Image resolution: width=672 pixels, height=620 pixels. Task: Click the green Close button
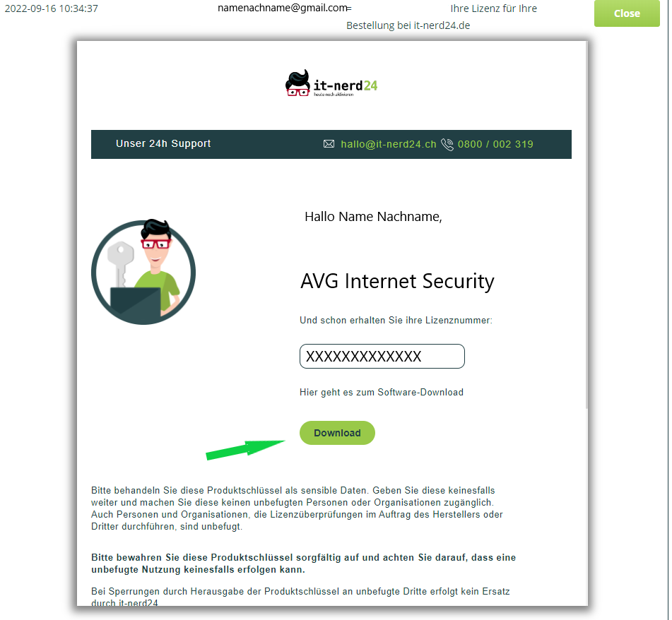tap(627, 13)
